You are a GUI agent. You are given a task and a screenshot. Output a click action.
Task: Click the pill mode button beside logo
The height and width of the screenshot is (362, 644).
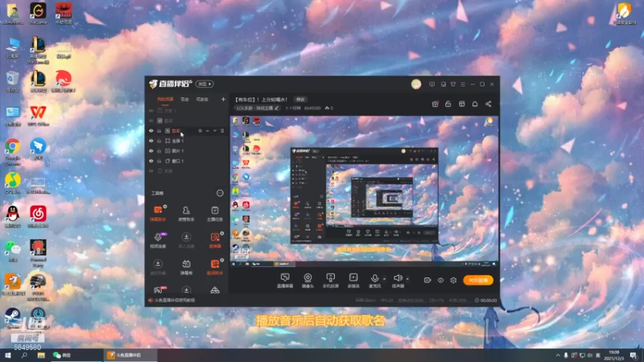click(204, 84)
